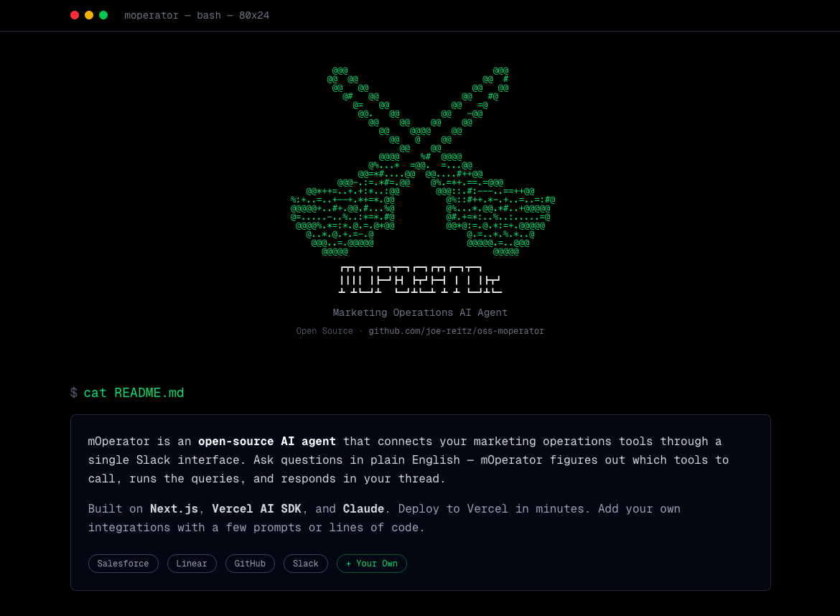Toggle the + Your Own integration chip

(x=371, y=564)
